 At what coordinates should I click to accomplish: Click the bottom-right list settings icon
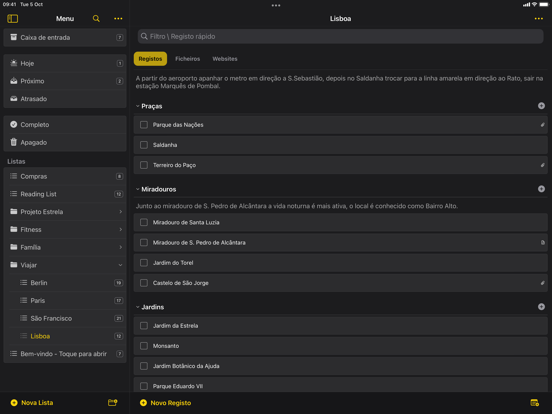coord(534,402)
